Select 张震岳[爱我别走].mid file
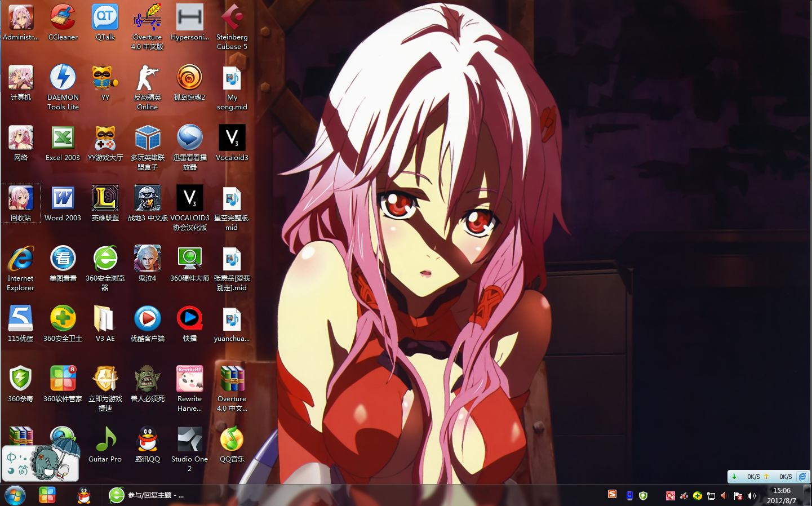 click(232, 268)
